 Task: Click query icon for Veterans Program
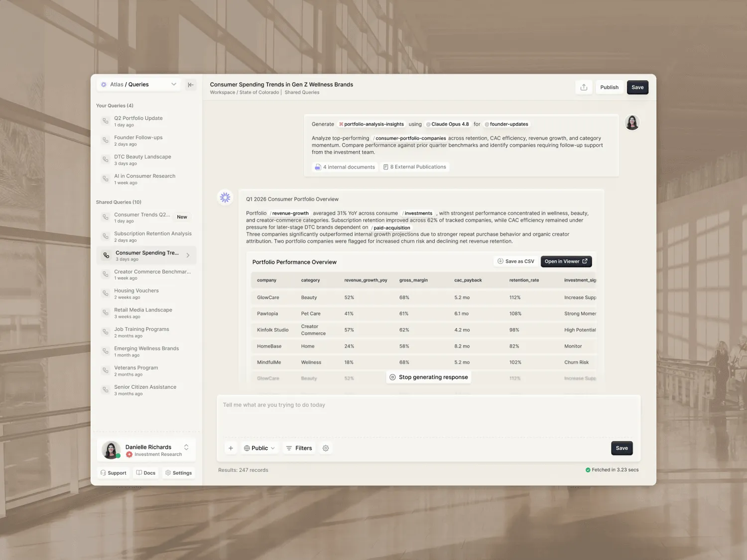[105, 371]
